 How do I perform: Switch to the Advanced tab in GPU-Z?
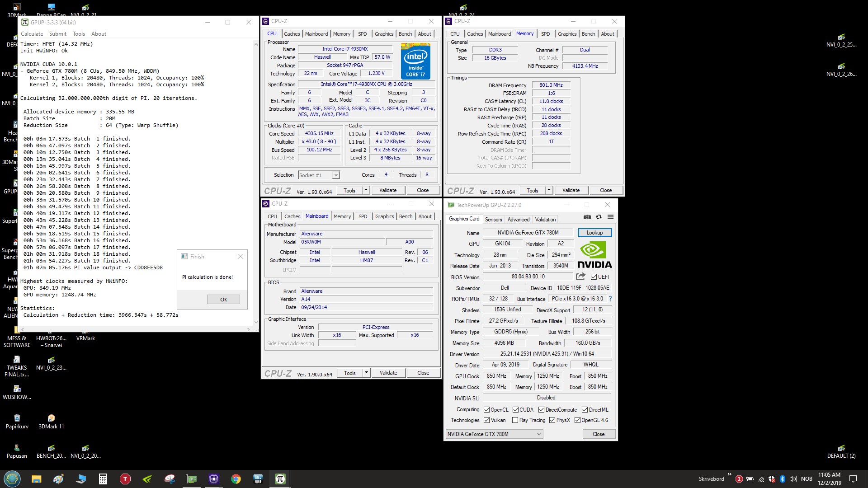(x=518, y=220)
